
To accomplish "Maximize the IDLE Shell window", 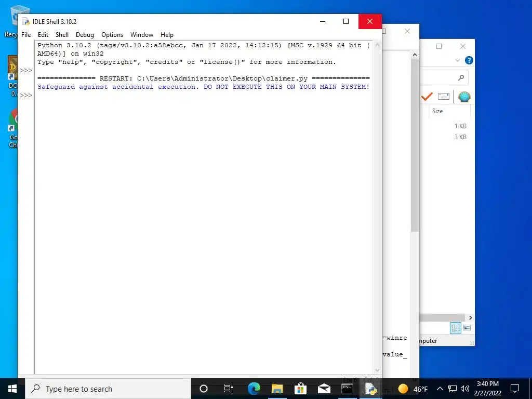I will [x=345, y=22].
